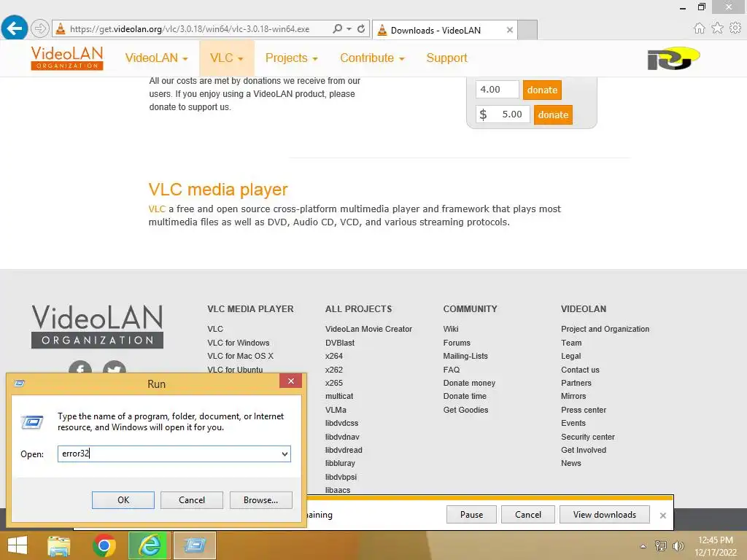The height and width of the screenshot is (560, 747).
Task: Open the VLC dropdown menu
Action: 227,58
